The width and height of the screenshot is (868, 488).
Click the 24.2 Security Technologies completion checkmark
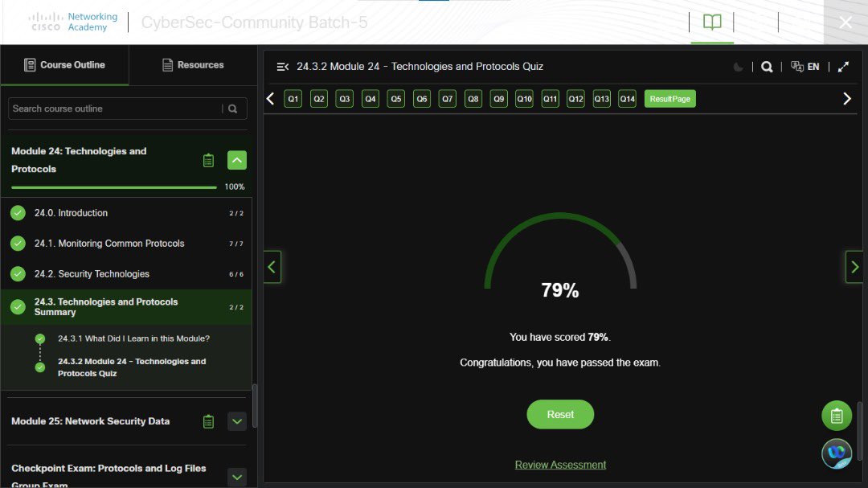click(18, 273)
